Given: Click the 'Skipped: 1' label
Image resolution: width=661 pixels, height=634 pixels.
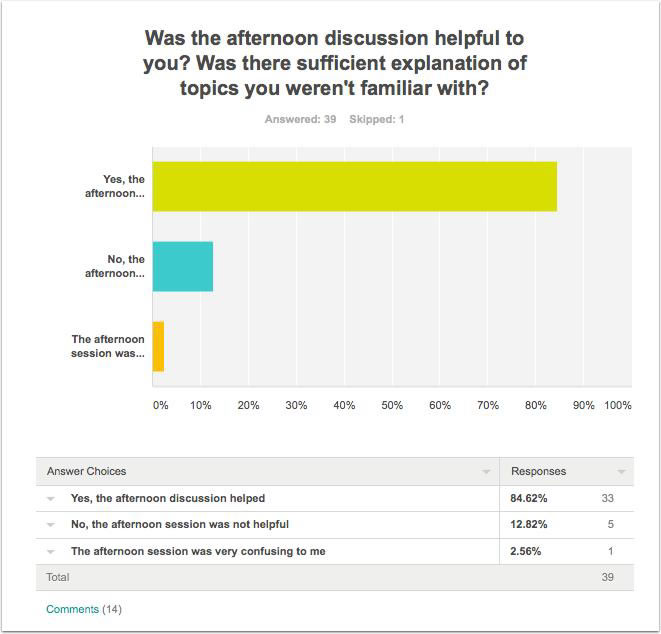Looking at the screenshot, I should [x=376, y=119].
